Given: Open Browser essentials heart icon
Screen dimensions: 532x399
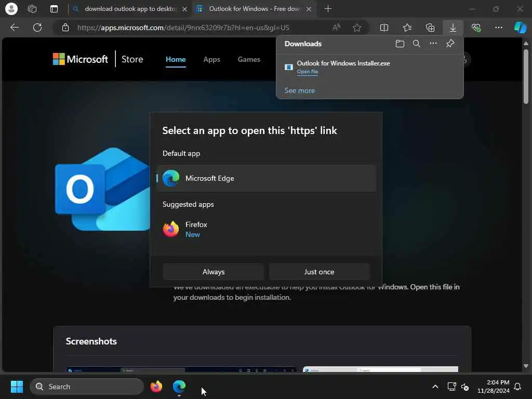Looking at the screenshot, I should tap(476, 28).
